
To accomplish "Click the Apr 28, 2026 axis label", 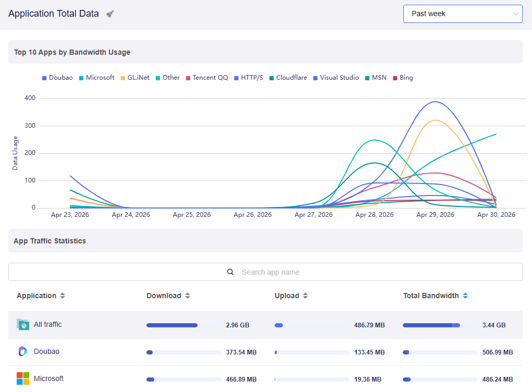I will [375, 215].
